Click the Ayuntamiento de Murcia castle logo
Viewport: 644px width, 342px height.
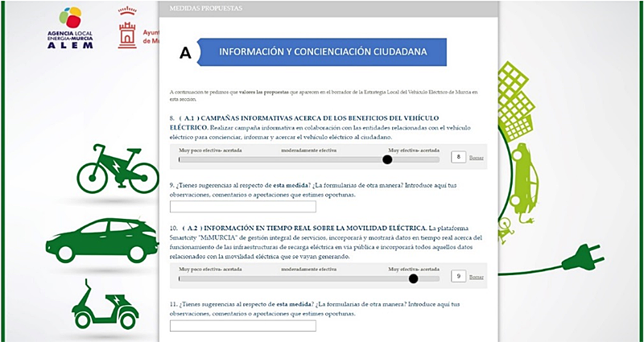click(127, 27)
